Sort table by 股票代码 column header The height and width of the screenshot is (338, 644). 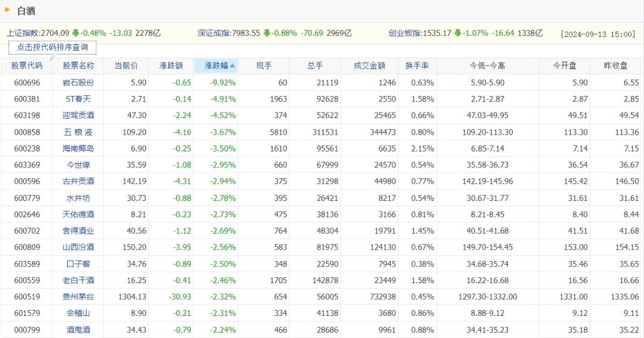pos(27,66)
